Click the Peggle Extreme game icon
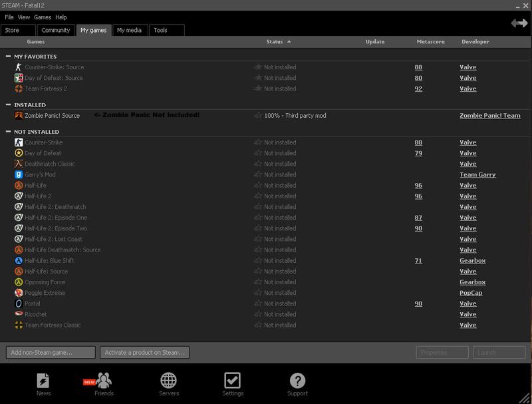The height and width of the screenshot is (404, 532). point(19,293)
